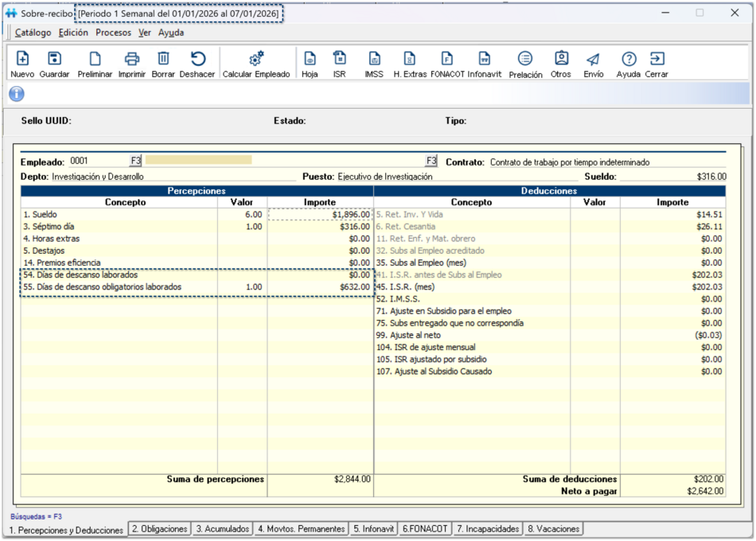Switch to the 8. Vacaciones tab
The image size is (756, 541).
(553, 529)
